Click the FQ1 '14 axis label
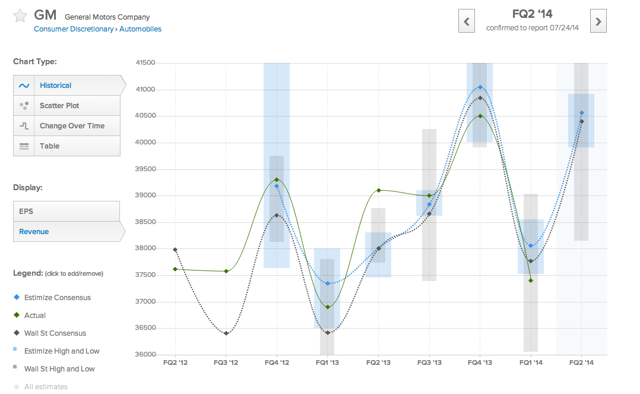640x394 pixels. pyautogui.click(x=531, y=363)
